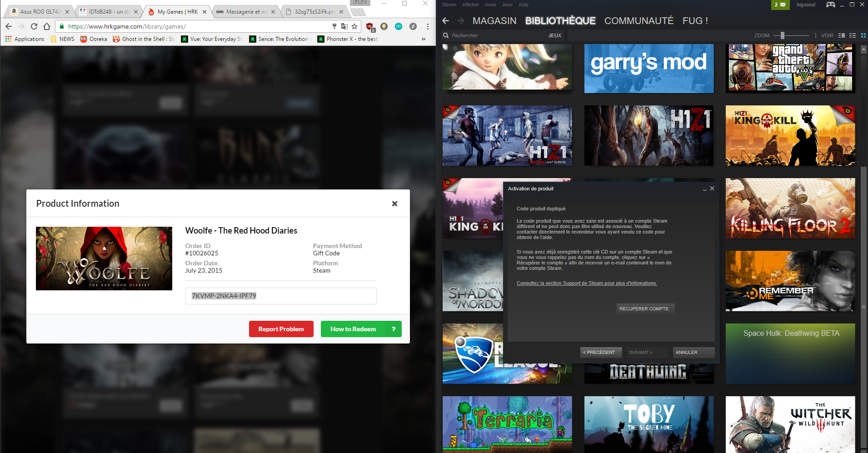This screenshot has width=868, height=453.
Task: Open the Applications bookmarks shortcut
Action: click(25, 39)
